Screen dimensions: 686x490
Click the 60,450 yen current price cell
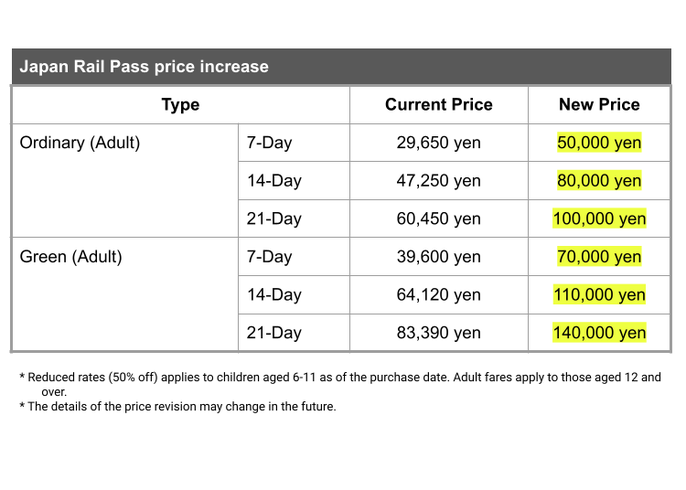point(439,219)
